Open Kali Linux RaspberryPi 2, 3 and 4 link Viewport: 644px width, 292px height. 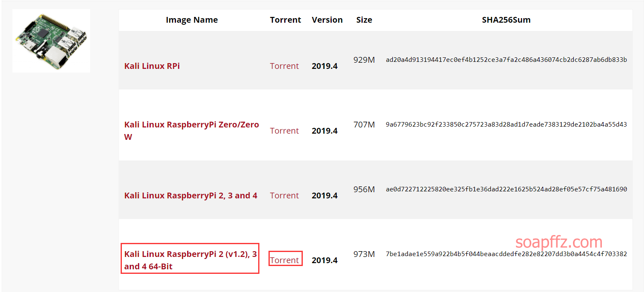(x=191, y=195)
